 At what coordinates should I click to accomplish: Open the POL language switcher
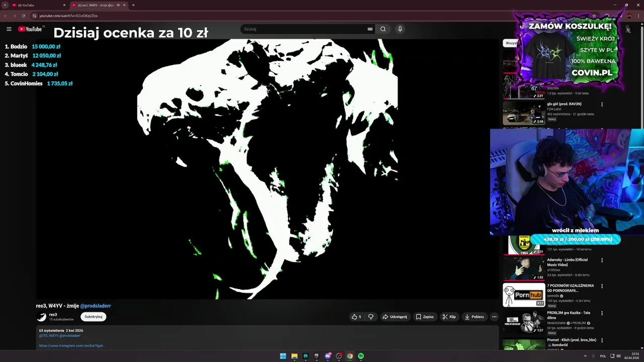[x=603, y=356]
